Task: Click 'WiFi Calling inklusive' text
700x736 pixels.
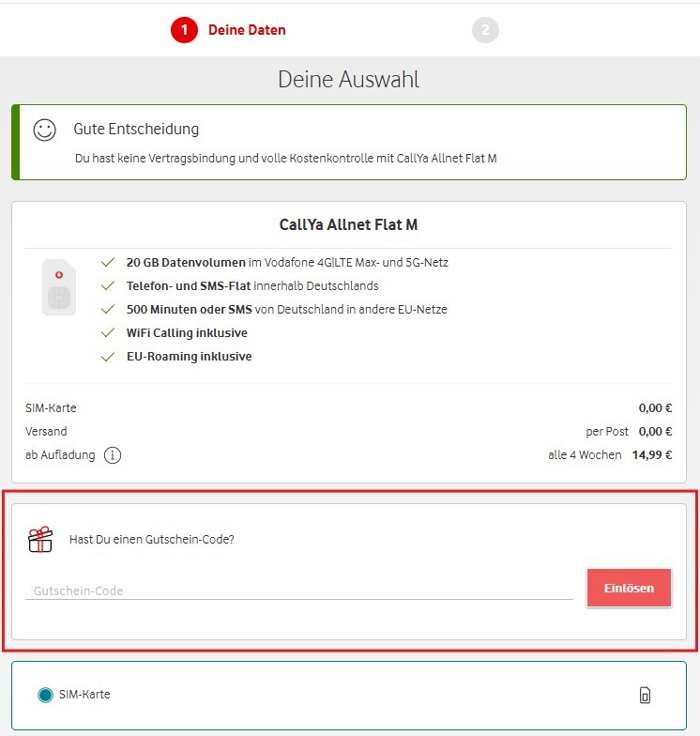Action: click(x=187, y=332)
